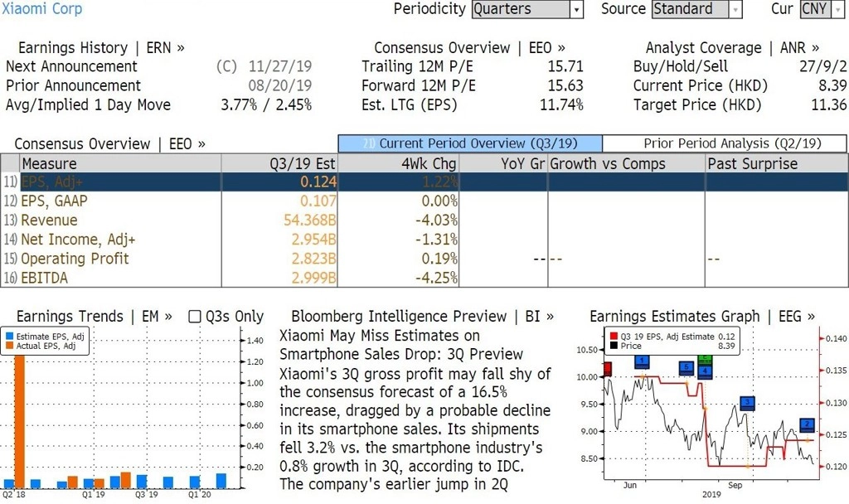The height and width of the screenshot is (504, 849).
Task: Click blue event marker 3 on estimates graph
Action: click(747, 404)
